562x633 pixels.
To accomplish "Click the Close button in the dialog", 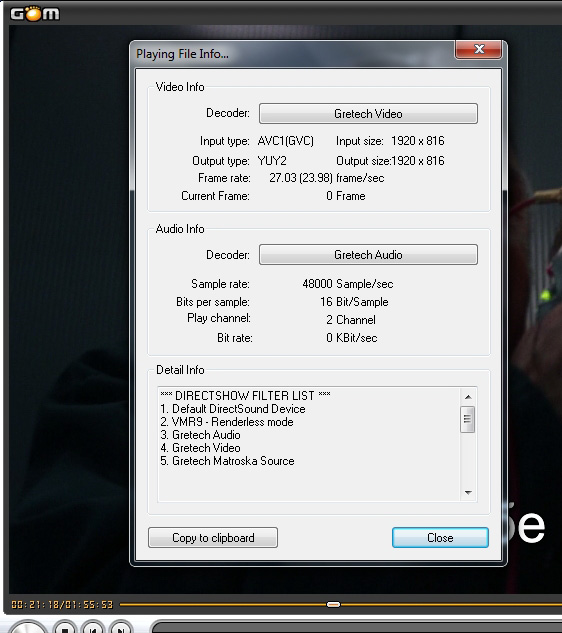I will [x=440, y=538].
